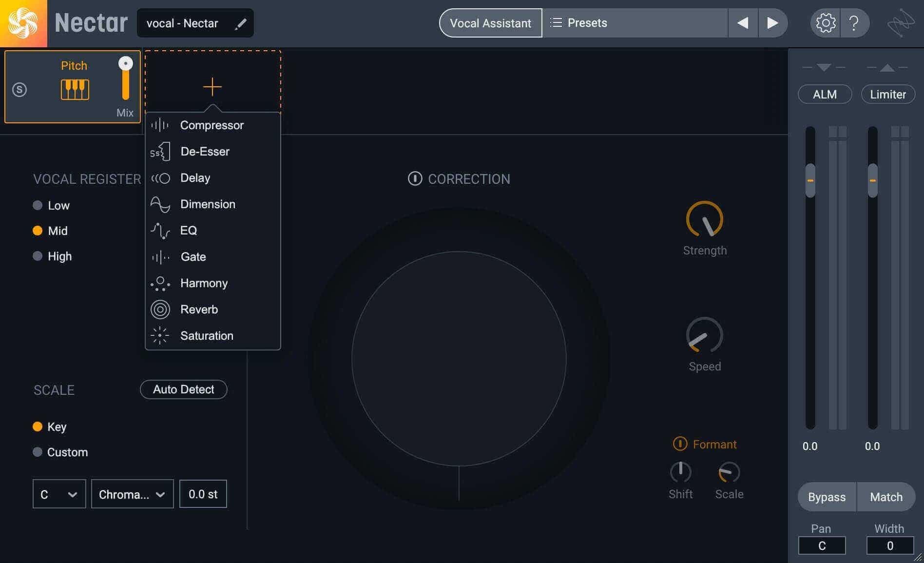Click the Speed knob
Viewport: 924px width, 563px height.
704,335
